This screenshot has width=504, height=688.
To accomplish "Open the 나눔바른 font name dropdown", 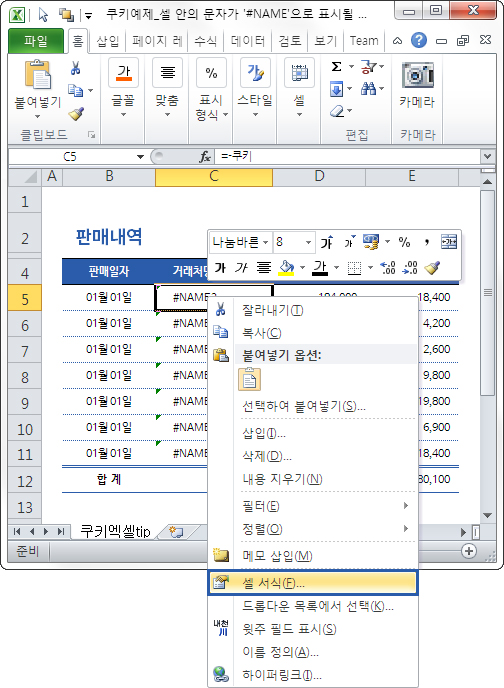I will tap(266, 242).
